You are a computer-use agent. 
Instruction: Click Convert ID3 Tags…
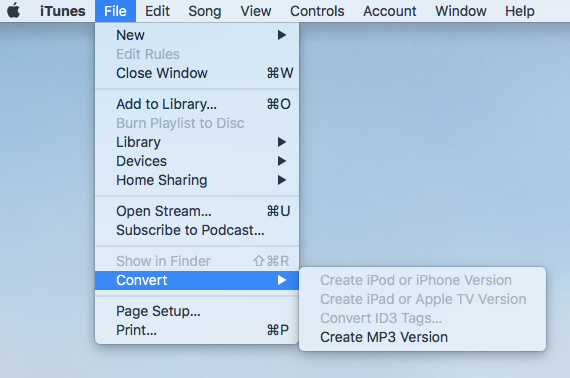coord(422,318)
